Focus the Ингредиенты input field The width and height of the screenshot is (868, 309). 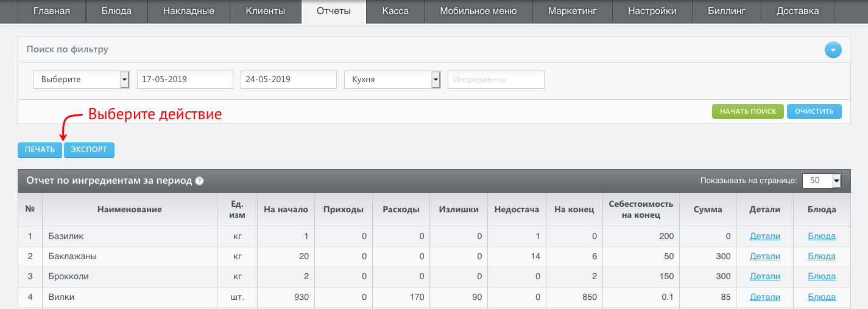click(496, 80)
